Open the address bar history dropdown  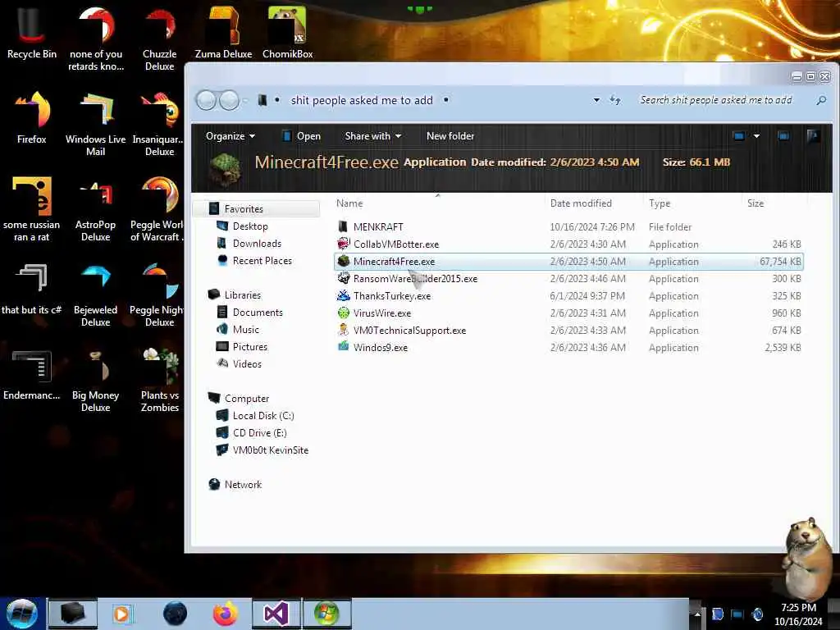(596, 100)
